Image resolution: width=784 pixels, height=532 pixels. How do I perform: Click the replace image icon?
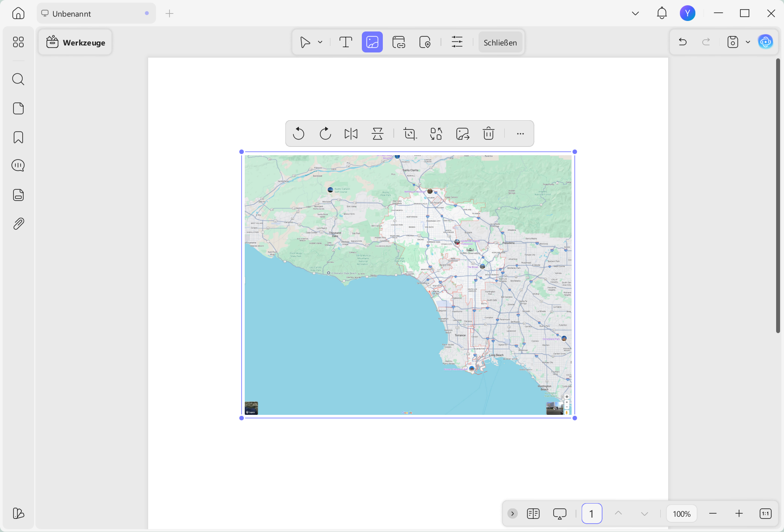pyautogui.click(x=436, y=133)
